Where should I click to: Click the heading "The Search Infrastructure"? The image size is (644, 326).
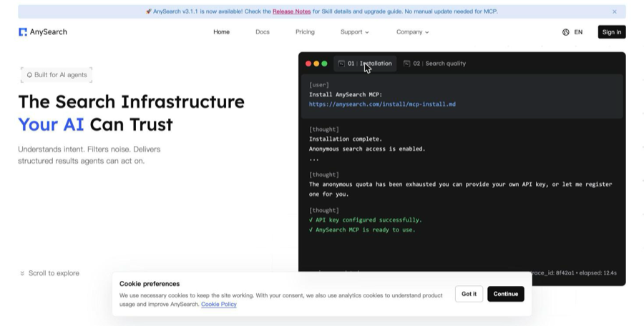[x=132, y=102]
